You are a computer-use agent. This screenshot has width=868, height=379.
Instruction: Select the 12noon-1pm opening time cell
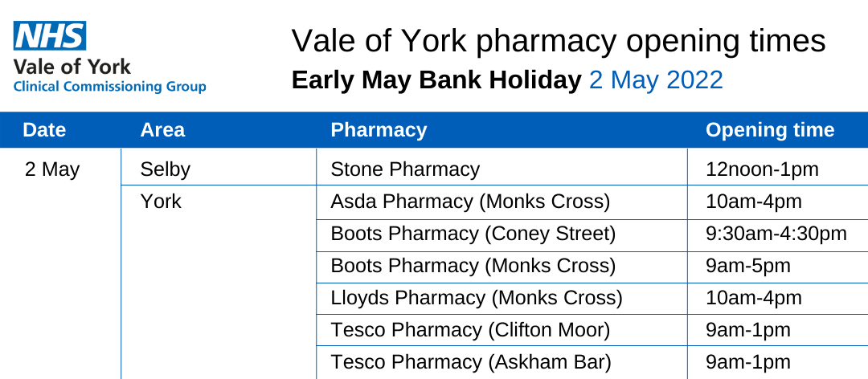click(x=762, y=169)
